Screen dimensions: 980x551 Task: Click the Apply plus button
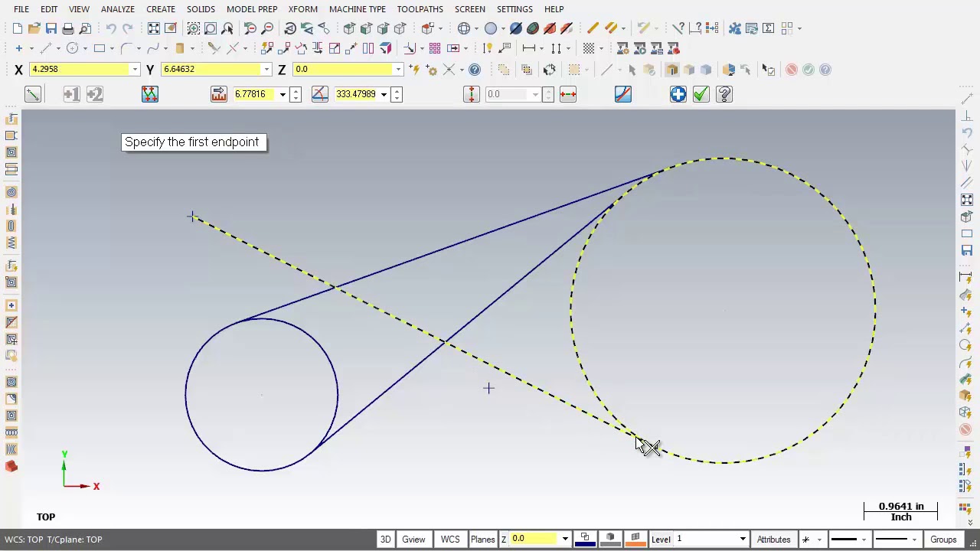pos(678,94)
